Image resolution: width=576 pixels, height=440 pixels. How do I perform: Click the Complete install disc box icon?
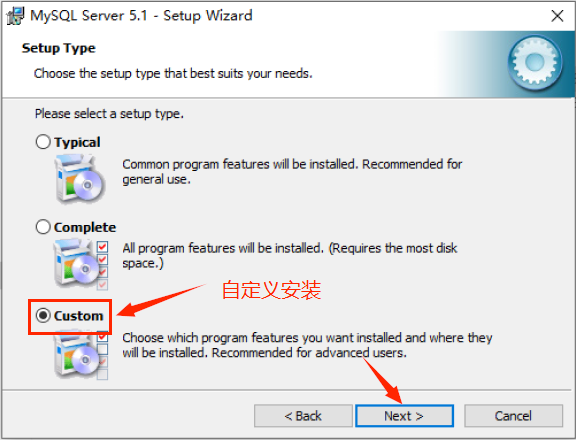point(76,263)
